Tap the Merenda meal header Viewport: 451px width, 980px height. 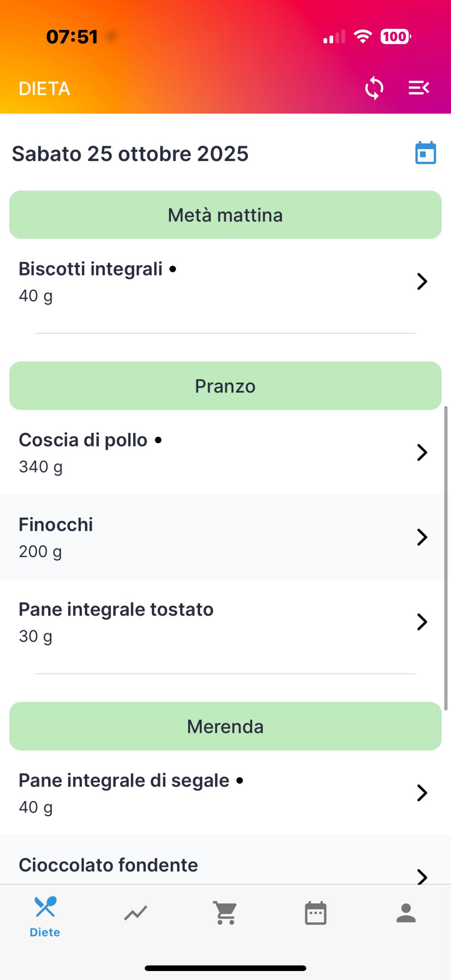225,726
